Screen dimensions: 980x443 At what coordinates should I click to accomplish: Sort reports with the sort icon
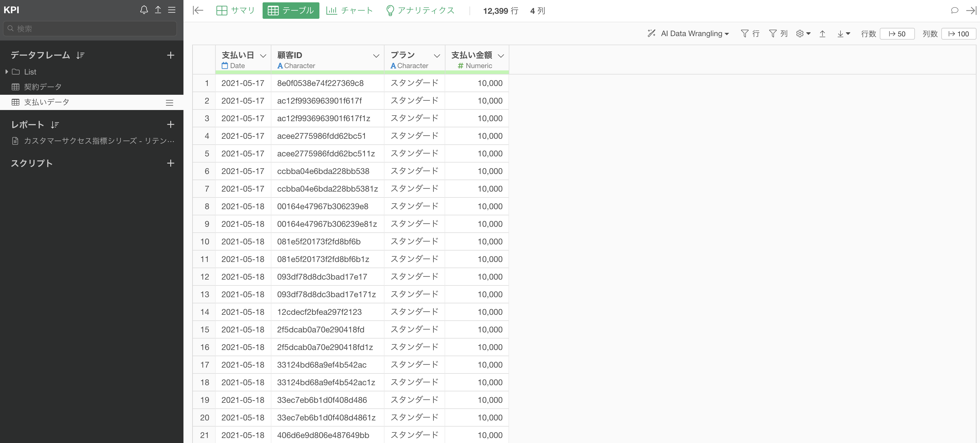[55, 125]
